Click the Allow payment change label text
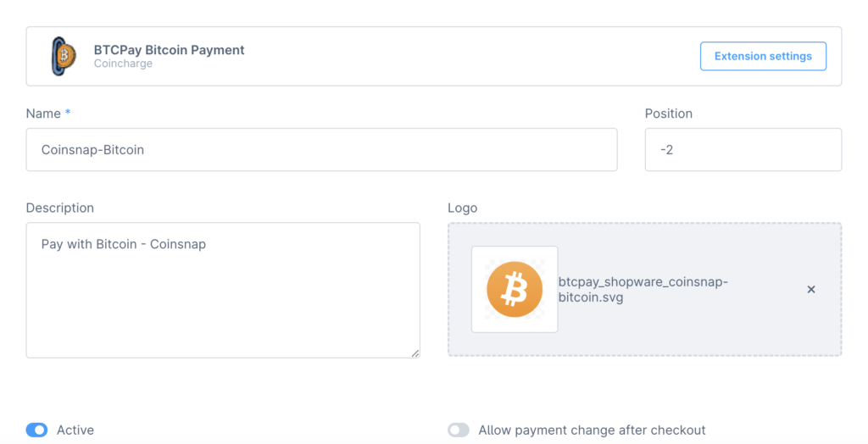 (592, 430)
